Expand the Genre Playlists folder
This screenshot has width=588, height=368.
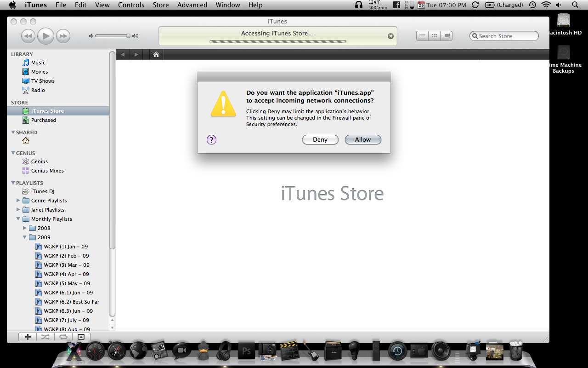[x=18, y=201]
